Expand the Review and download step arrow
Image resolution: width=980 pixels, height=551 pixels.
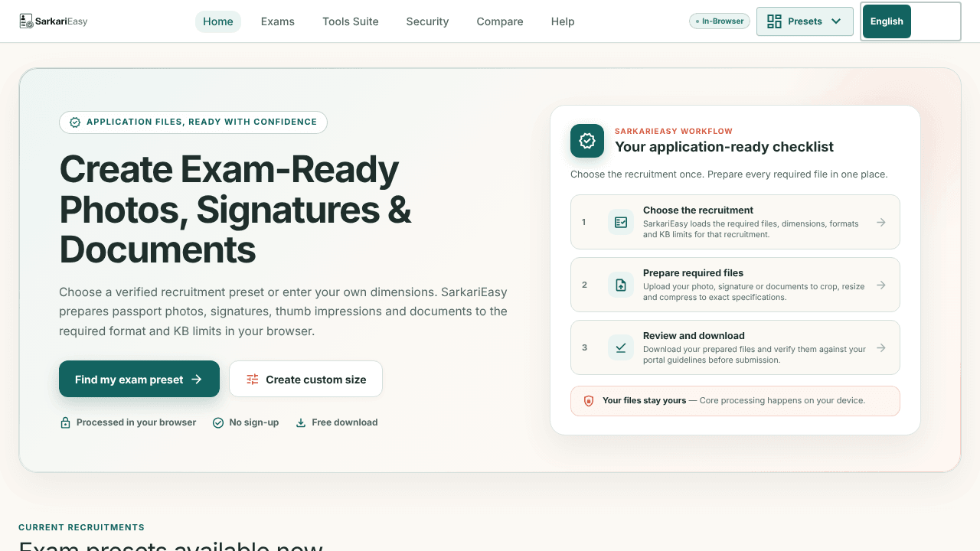pos(881,347)
